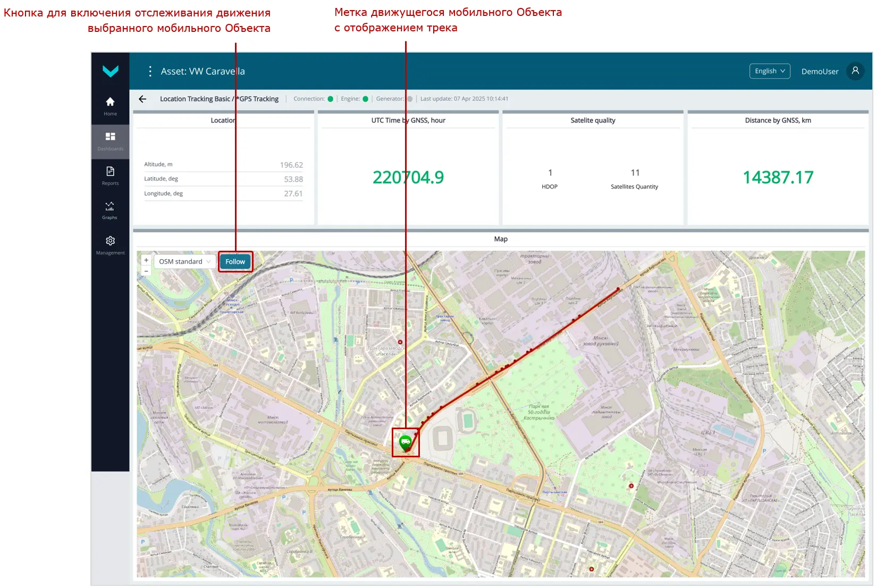The width and height of the screenshot is (876, 588).
Task: Open the Home section in the sidebar
Action: click(x=110, y=104)
